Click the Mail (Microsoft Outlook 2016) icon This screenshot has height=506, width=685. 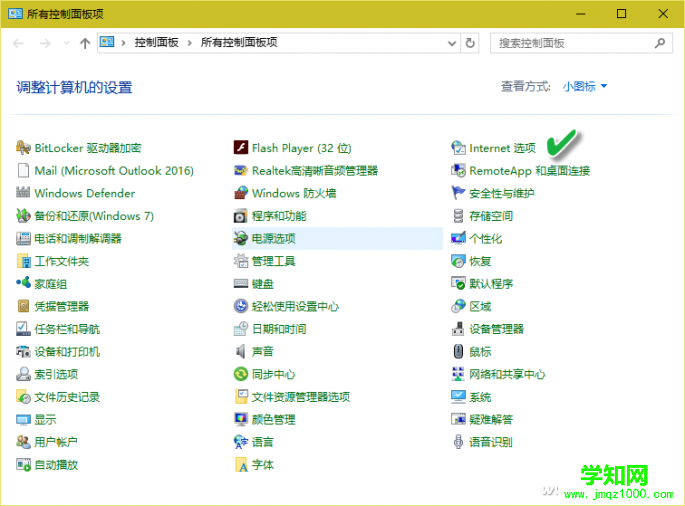23,170
